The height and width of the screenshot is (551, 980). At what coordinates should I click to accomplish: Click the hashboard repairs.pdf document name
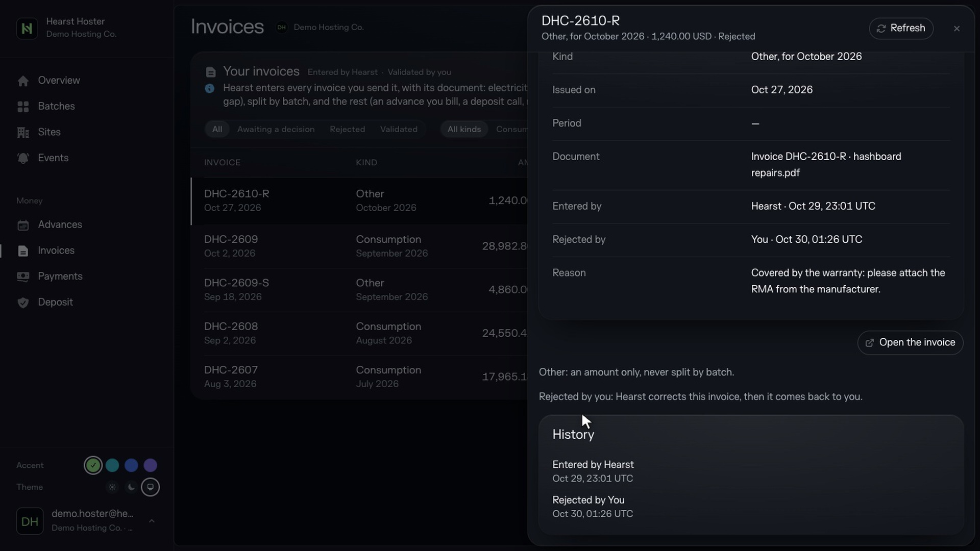(826, 165)
